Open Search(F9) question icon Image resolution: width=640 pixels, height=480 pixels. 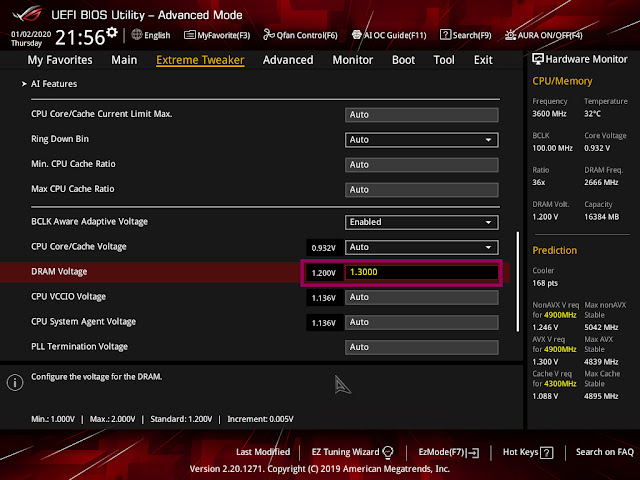pyautogui.click(x=445, y=35)
